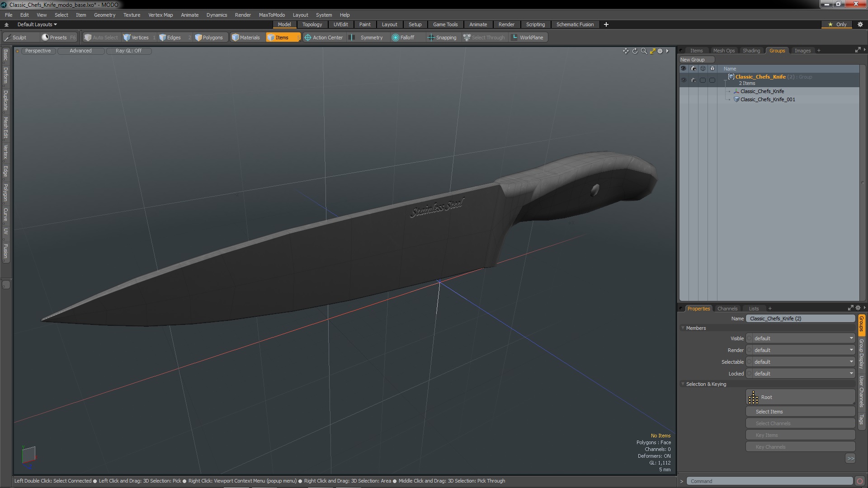Open the Polygon vertical sidebar tab

tap(5, 192)
